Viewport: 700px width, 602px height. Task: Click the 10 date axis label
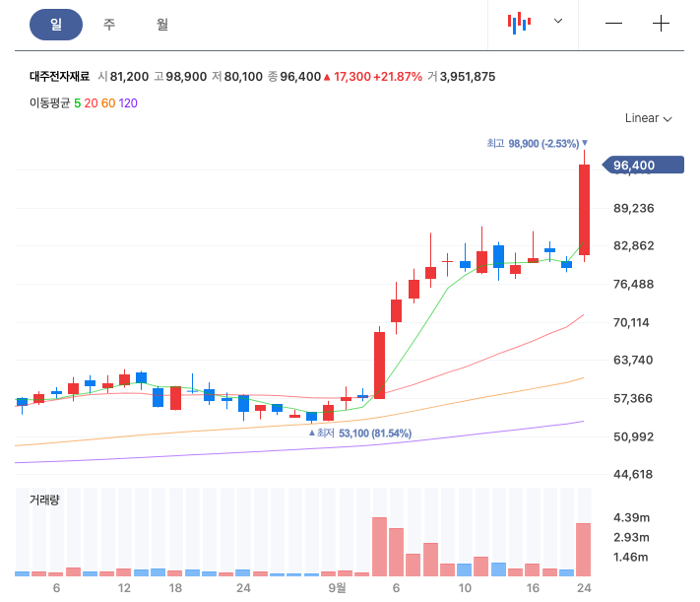click(465, 588)
